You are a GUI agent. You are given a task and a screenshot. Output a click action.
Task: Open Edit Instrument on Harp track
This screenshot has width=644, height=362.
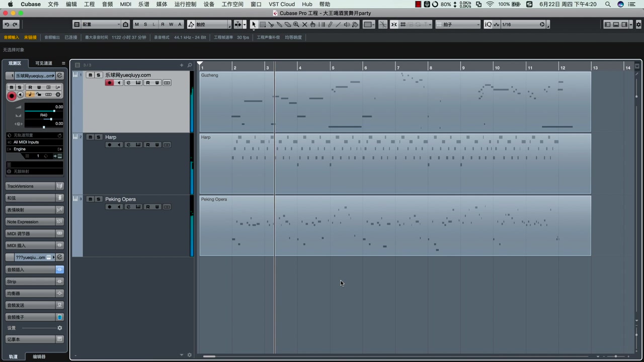coord(138,145)
